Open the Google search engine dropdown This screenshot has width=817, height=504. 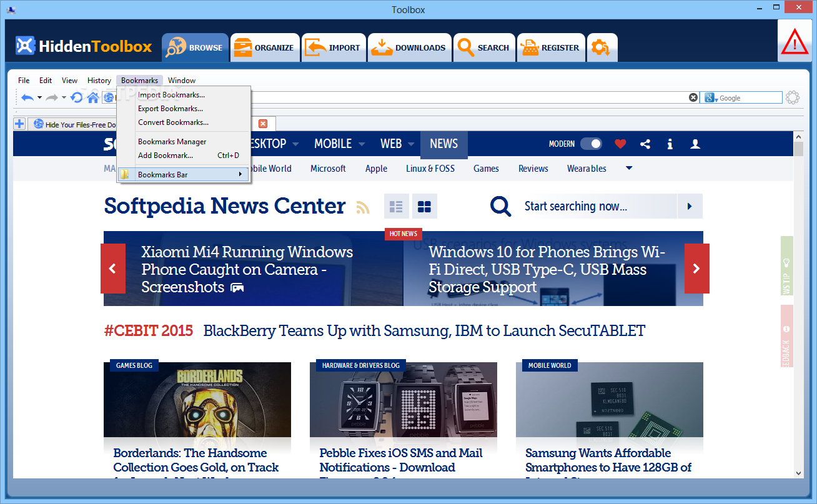(x=710, y=98)
